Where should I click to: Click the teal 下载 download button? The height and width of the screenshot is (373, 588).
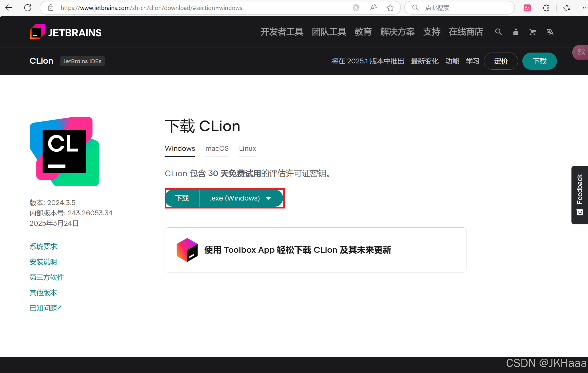[182, 198]
